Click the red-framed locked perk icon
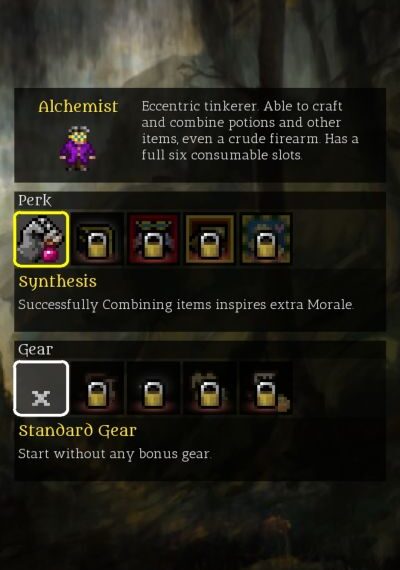This screenshot has width=400, height=570. (153, 239)
